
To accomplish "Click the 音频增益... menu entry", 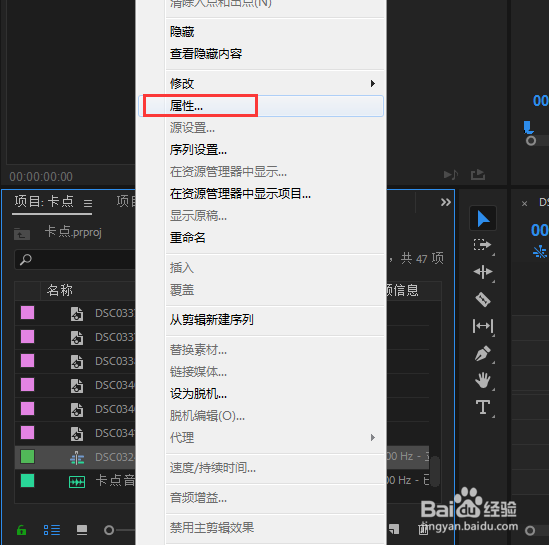I will click(261, 497).
